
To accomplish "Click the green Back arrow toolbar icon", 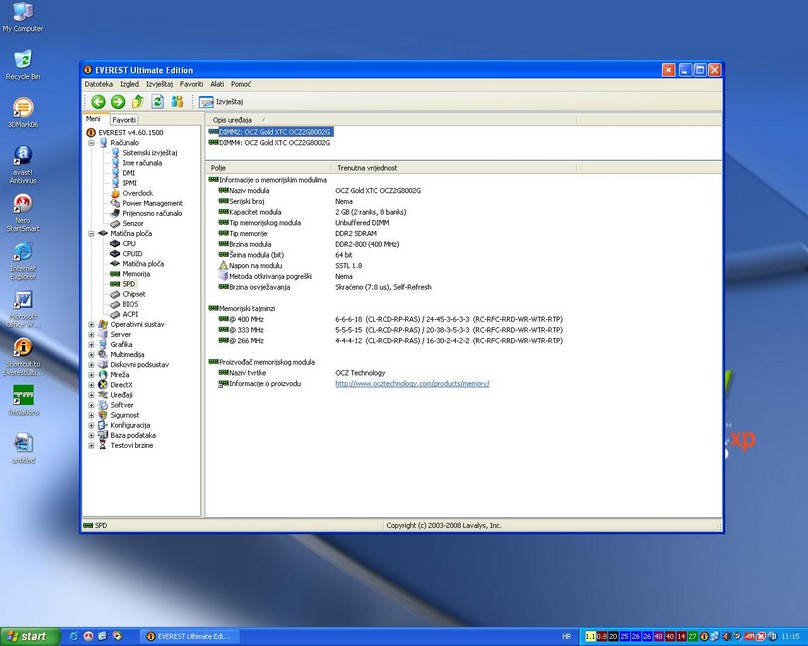I will click(x=98, y=101).
